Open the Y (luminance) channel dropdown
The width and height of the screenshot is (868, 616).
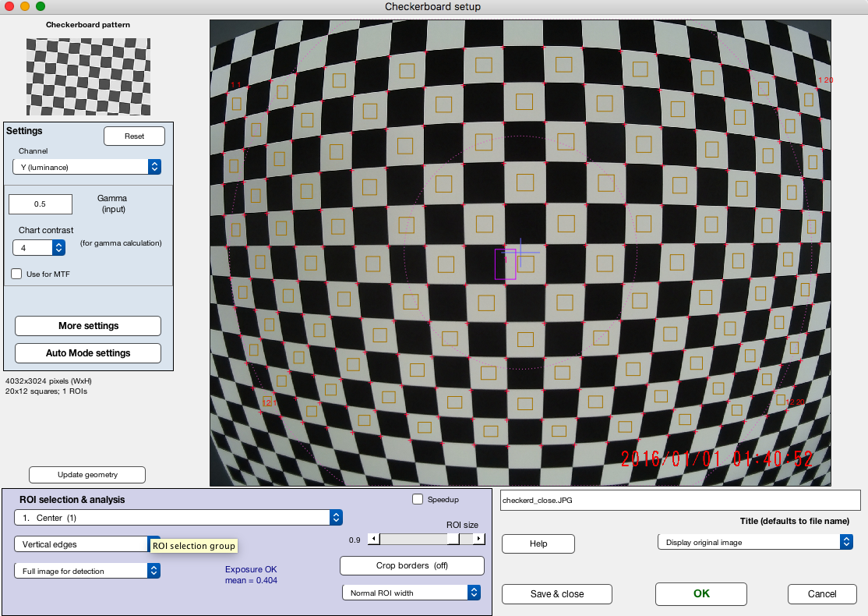tap(87, 167)
